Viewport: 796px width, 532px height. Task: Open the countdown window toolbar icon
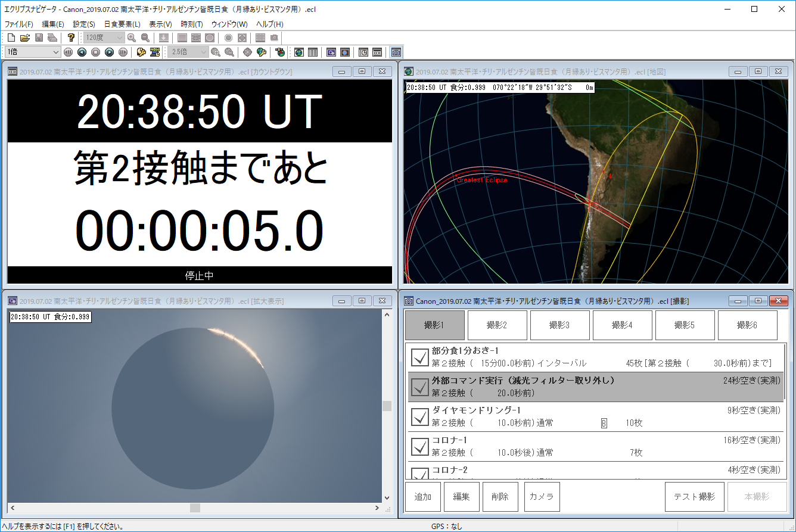pyautogui.click(x=377, y=52)
